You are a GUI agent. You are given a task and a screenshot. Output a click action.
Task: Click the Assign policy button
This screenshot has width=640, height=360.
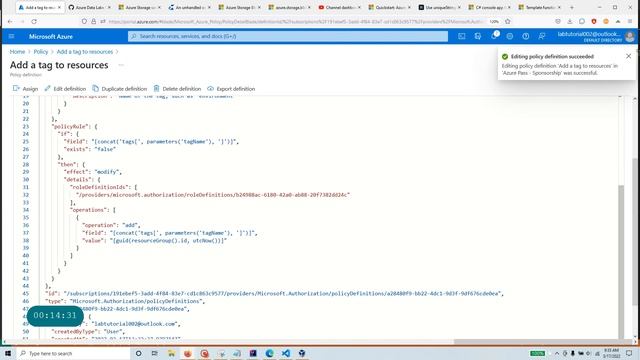tap(25, 89)
